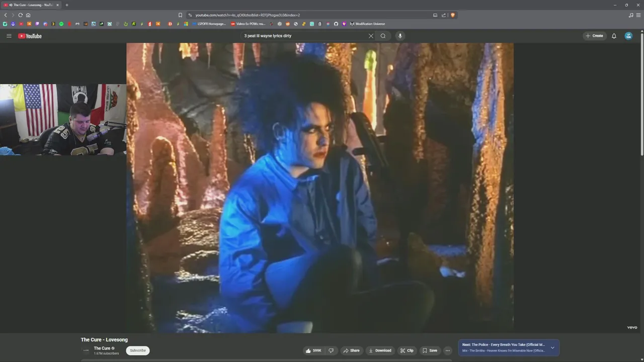Image resolution: width=644 pixels, height=362 pixels.
Task: Subscribe to The Cure channel
Action: coord(138,350)
